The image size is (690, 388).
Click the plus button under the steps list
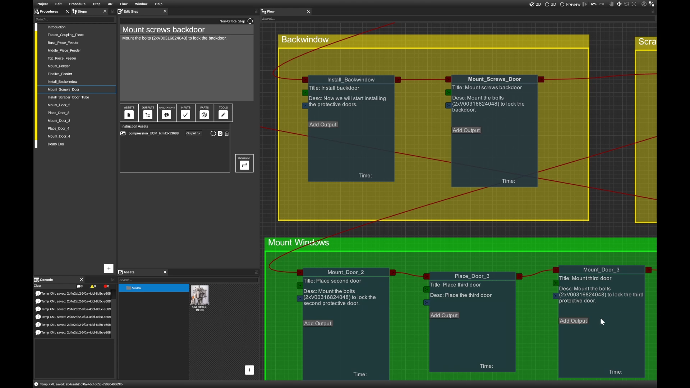click(108, 268)
